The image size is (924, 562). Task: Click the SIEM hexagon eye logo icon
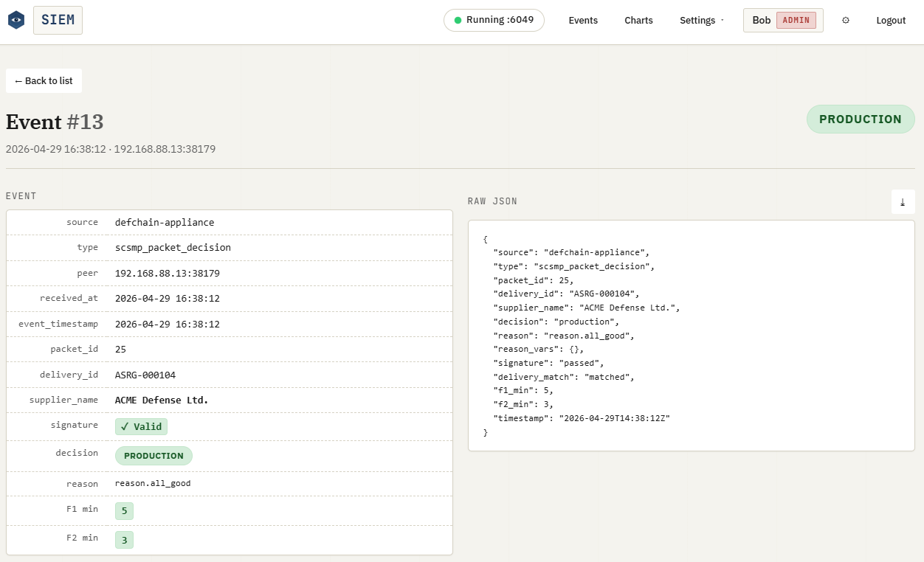tap(16, 20)
